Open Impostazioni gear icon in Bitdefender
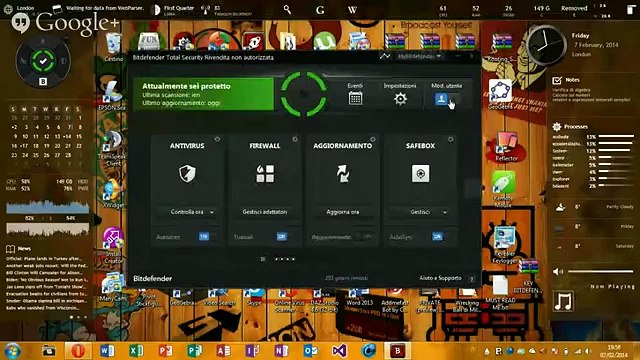Screen dimensions: 640x360 (400, 98)
